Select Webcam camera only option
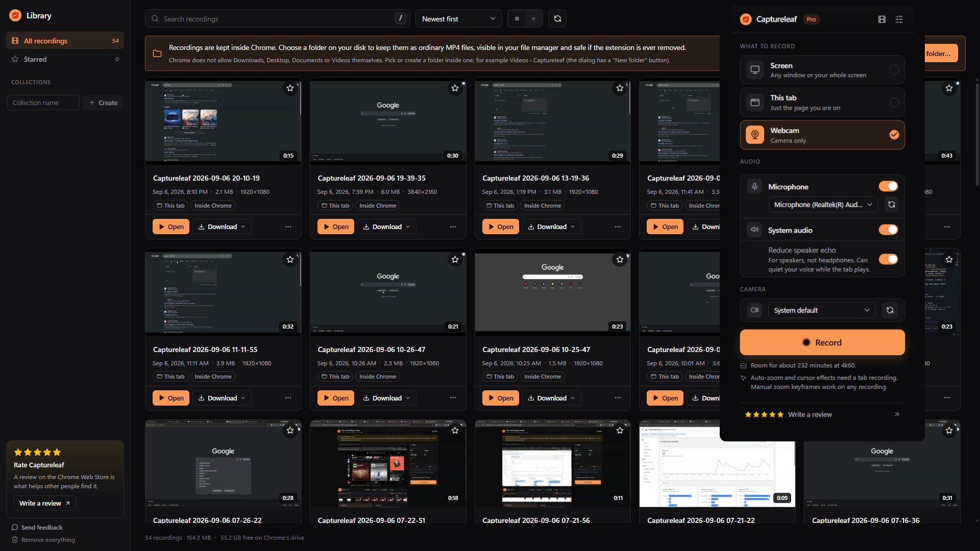Viewport: 980px width, 551px height. pyautogui.click(x=822, y=135)
